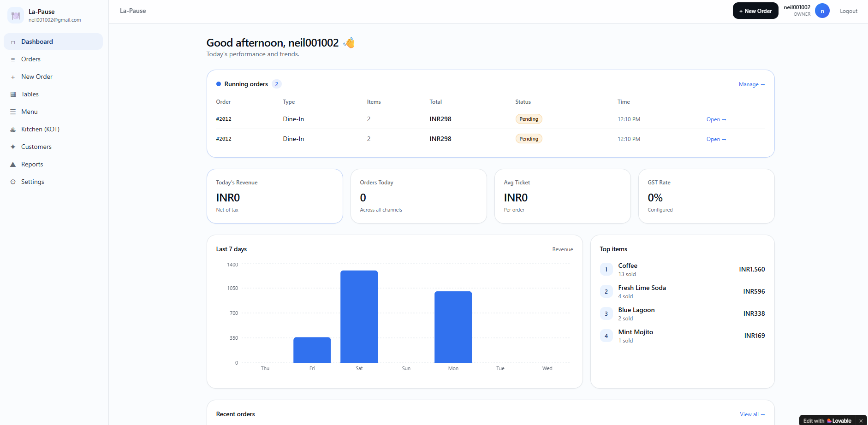Click the Reports triangle icon in sidebar

(x=13, y=165)
